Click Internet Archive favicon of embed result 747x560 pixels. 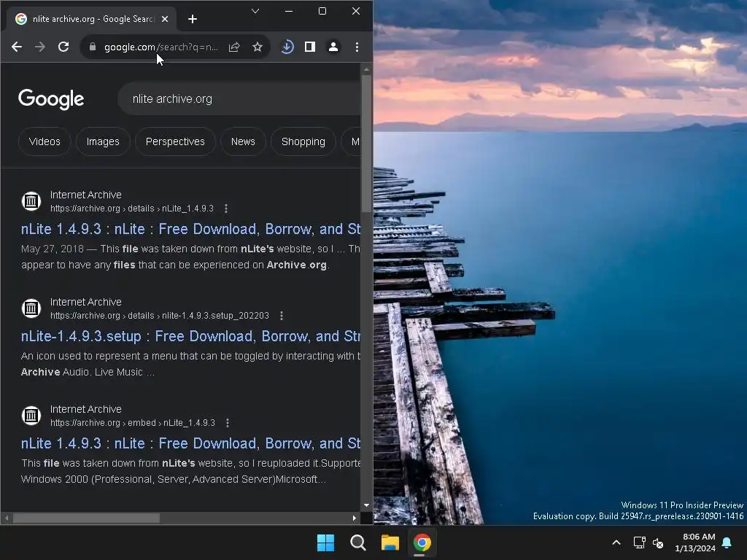point(31,415)
